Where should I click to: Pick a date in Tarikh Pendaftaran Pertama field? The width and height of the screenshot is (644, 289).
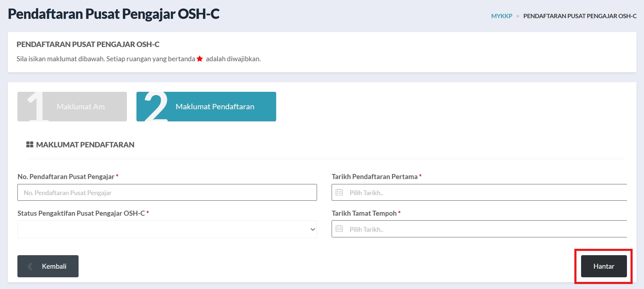pos(479,193)
